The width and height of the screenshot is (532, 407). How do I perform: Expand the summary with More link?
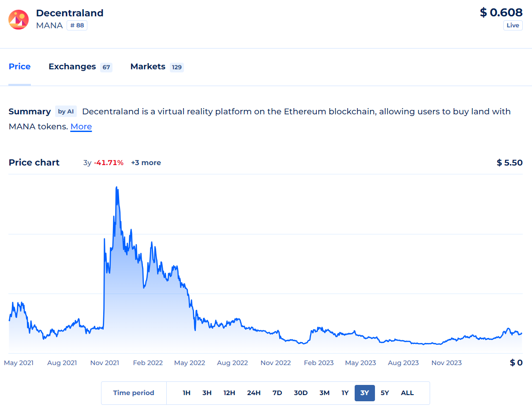pos(81,127)
